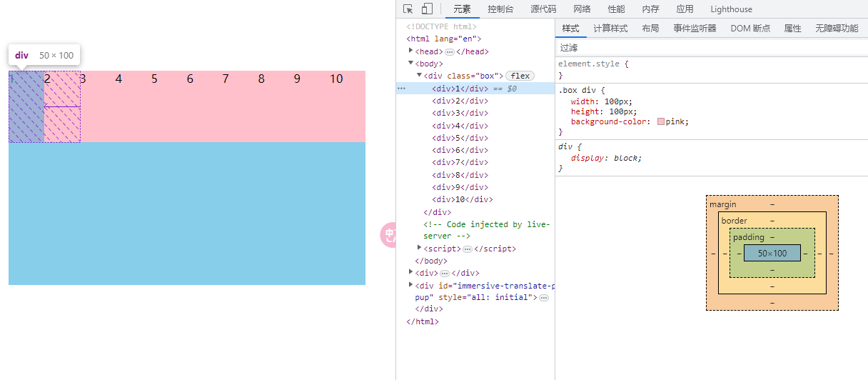Click the pink background-color swatch
868x380 pixels.
coord(661,122)
